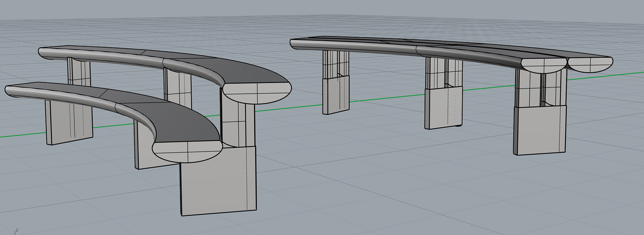Select the middle leg of the right bench
This screenshot has height=235, width=644.
click(x=443, y=94)
